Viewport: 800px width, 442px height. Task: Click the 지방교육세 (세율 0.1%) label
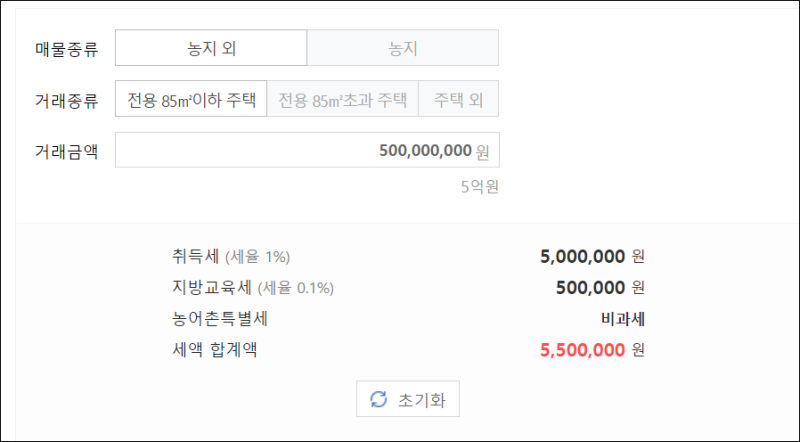coord(252,288)
